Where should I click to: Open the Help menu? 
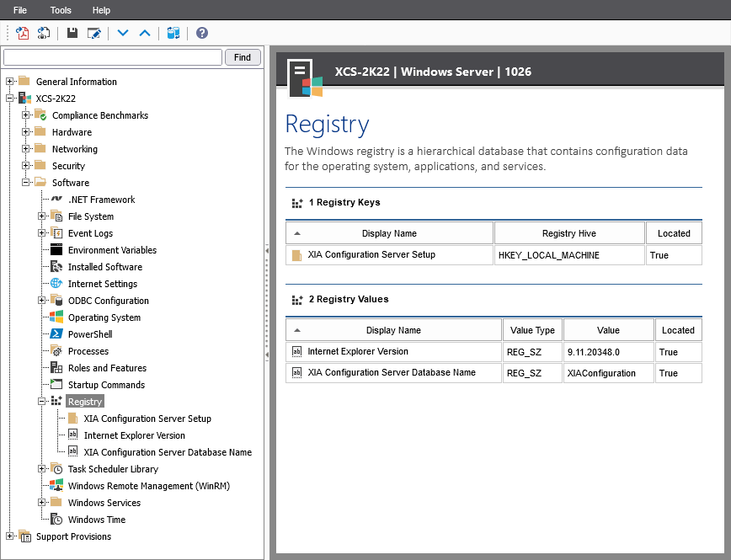[101, 10]
